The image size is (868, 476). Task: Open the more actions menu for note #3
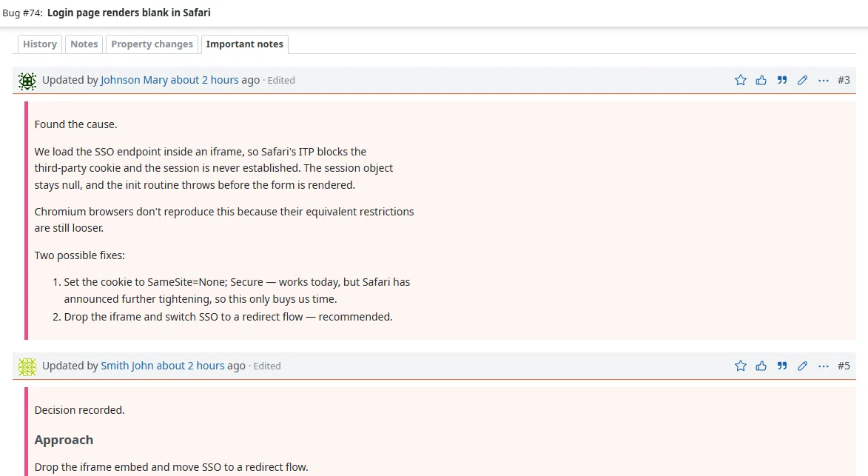[823, 80]
